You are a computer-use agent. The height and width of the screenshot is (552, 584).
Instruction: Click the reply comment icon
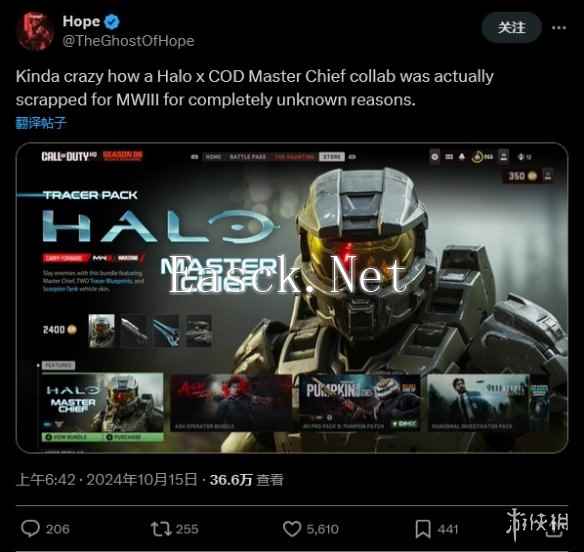pos(30,529)
